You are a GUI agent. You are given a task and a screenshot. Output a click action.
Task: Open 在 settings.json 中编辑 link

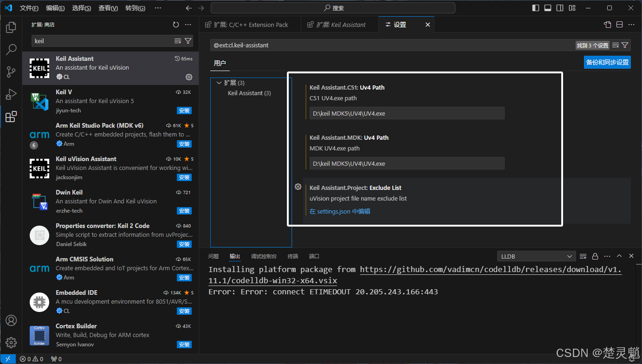(x=340, y=211)
